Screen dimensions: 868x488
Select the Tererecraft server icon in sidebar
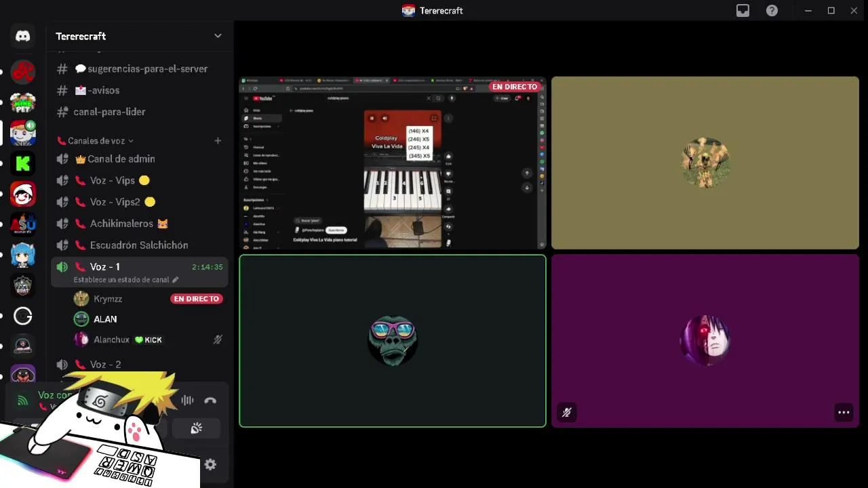coord(23,133)
